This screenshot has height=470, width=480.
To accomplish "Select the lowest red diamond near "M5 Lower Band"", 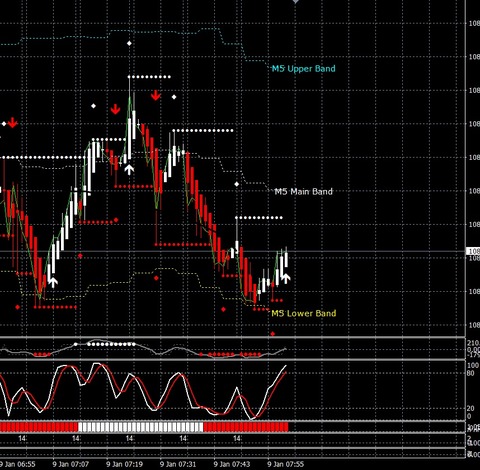I will [x=273, y=333].
